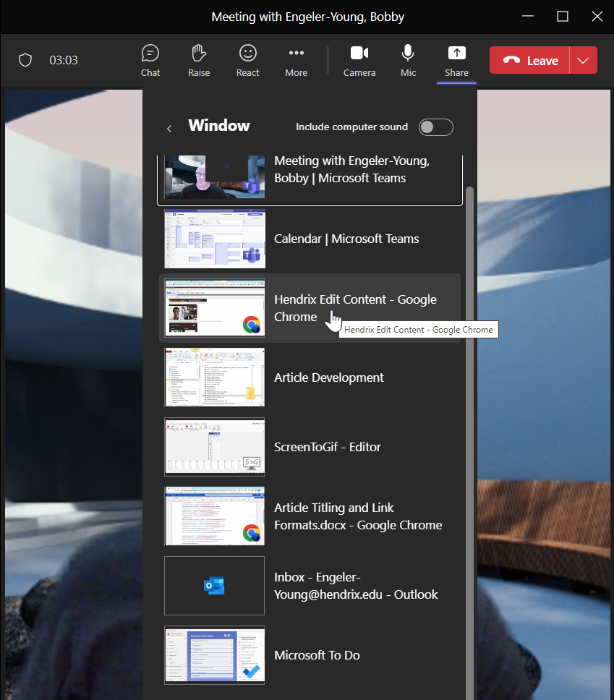Go back from the Window list
Screen dimensions: 614x700
[169, 129]
